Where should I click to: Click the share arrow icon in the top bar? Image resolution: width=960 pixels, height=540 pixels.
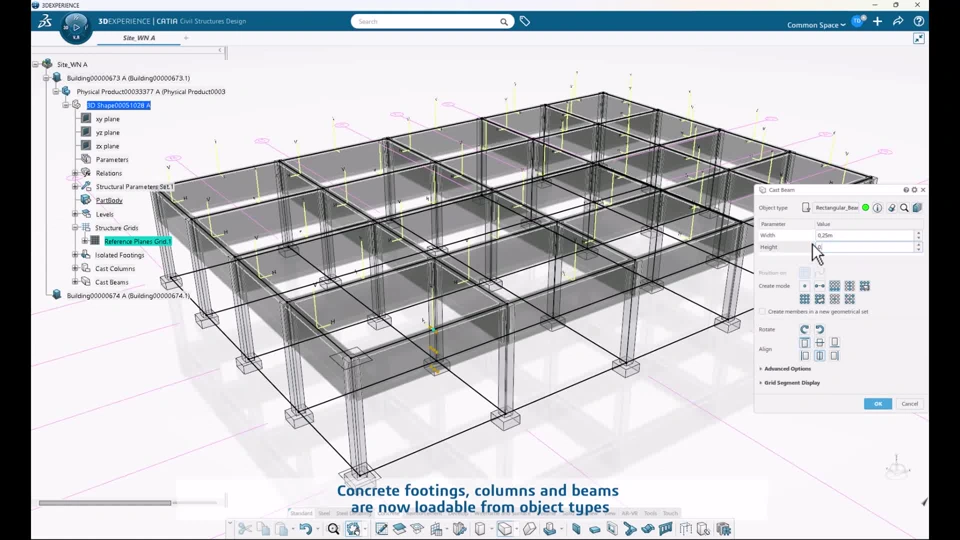coord(898,21)
